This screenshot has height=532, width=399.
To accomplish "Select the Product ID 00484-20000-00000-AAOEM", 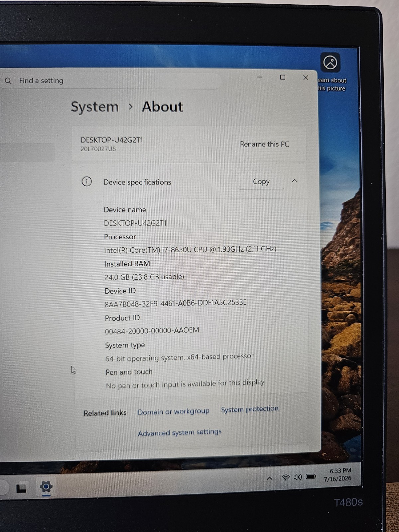I will pyautogui.click(x=152, y=331).
